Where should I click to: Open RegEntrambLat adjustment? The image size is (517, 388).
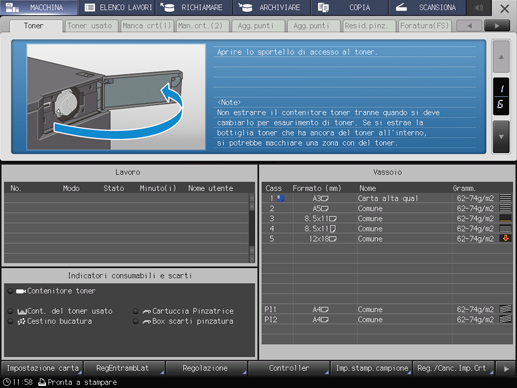[125, 368]
